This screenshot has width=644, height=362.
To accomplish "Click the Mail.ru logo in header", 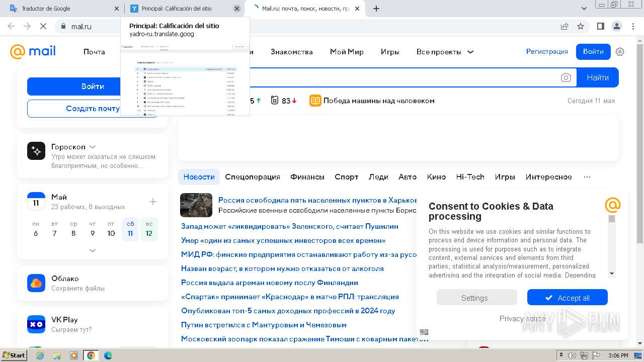I will 33,51.
